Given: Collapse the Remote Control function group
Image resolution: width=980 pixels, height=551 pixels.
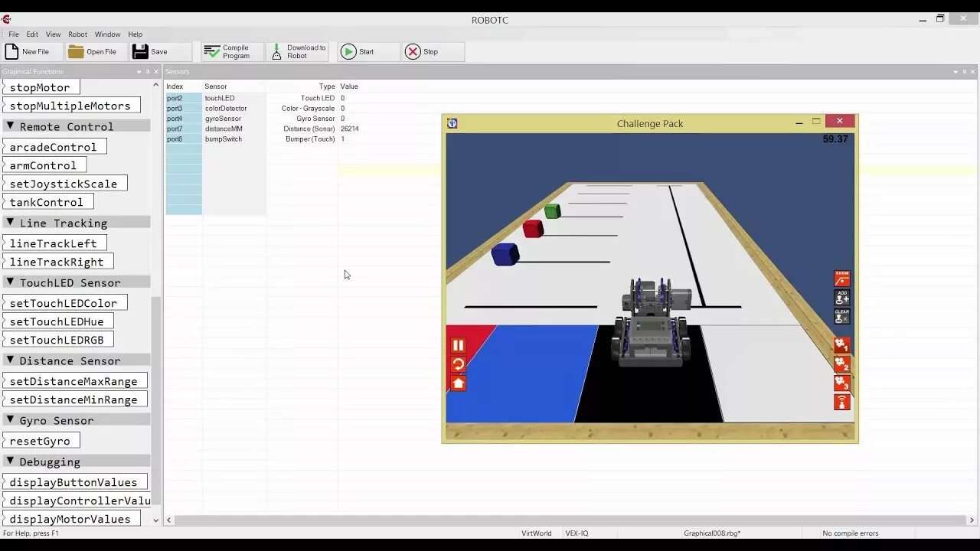Looking at the screenshot, I should pyautogui.click(x=11, y=126).
